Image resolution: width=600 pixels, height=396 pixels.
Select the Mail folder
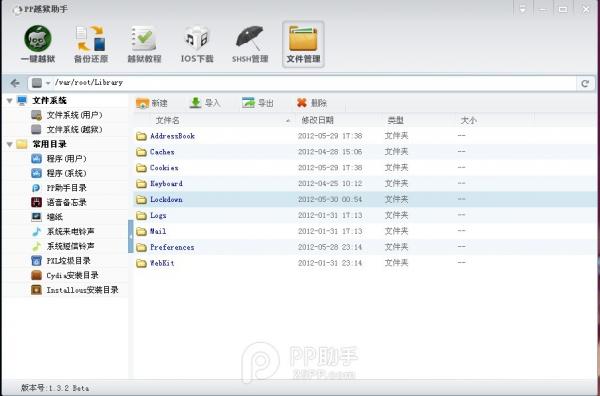(x=158, y=231)
